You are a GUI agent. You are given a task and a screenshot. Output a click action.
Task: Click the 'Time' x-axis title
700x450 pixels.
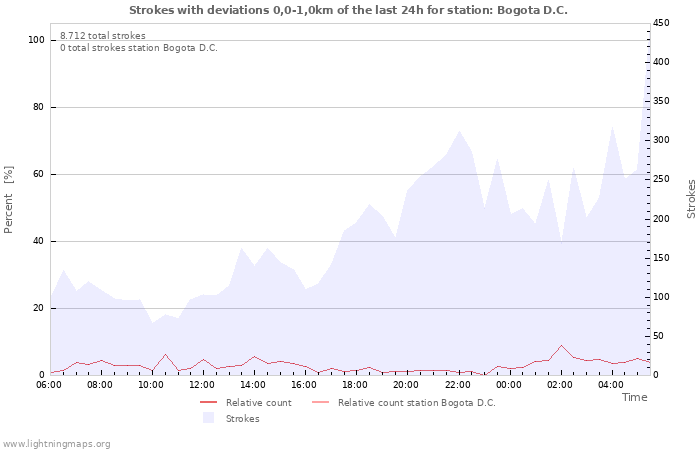634,397
